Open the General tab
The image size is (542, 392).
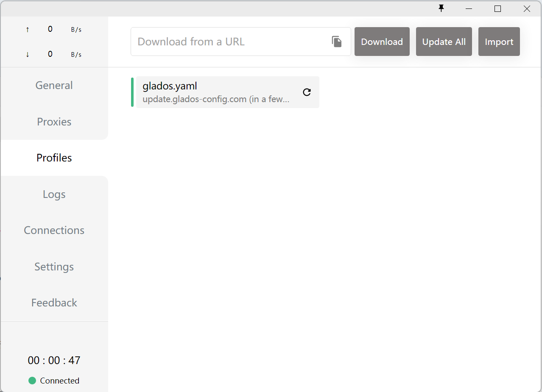pos(54,85)
